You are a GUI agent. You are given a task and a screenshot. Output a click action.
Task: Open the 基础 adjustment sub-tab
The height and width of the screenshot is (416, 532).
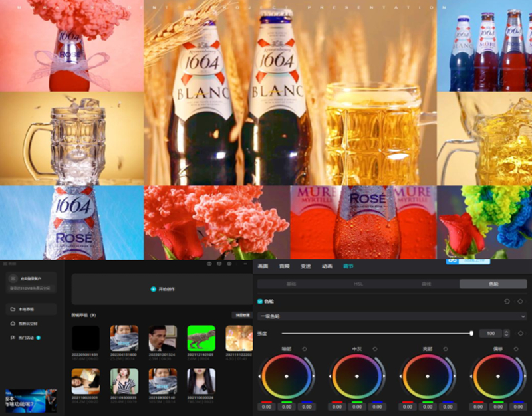click(x=291, y=284)
